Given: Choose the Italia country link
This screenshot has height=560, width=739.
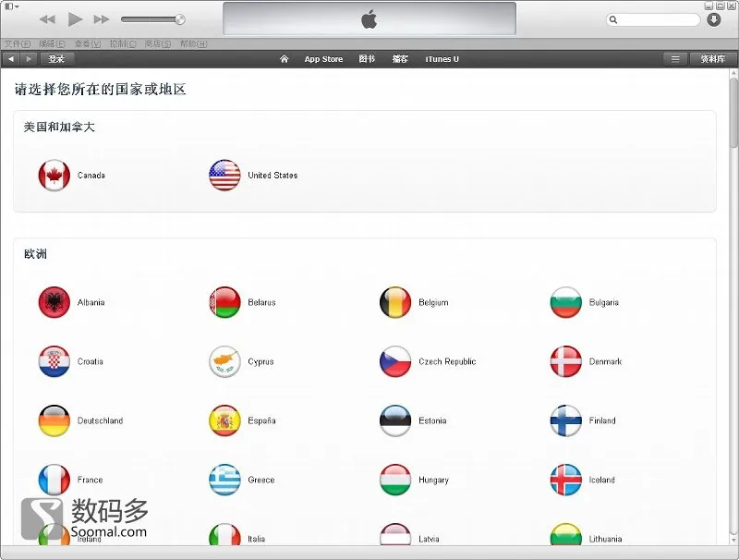Looking at the screenshot, I should [257, 539].
